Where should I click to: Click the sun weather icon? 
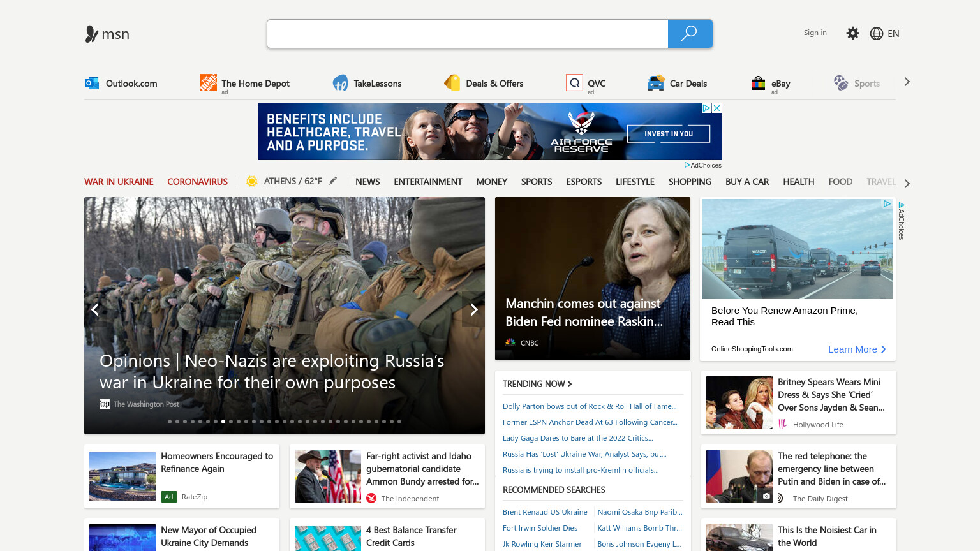pos(252,181)
